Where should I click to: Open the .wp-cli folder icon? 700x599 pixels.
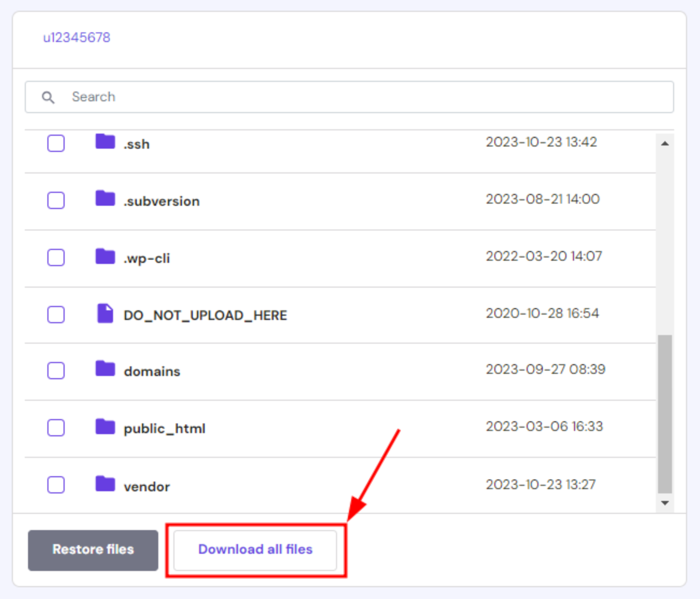point(104,256)
